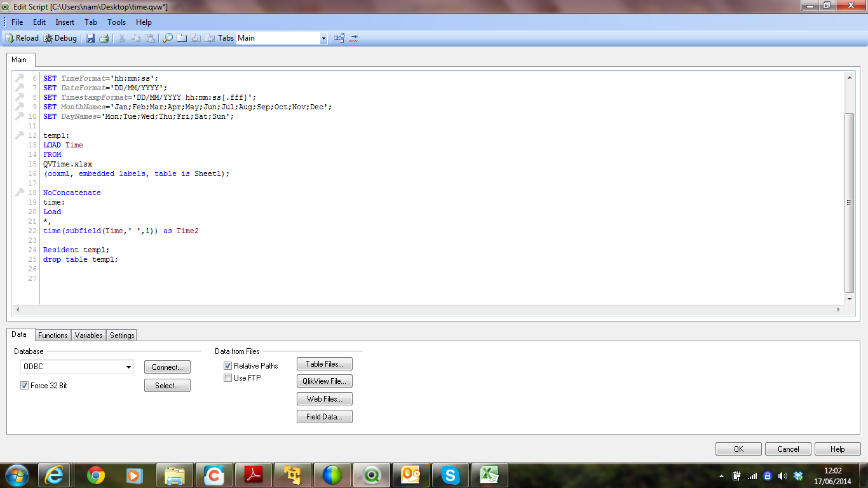Click the Help button at bottom right
This screenshot has width=868, height=488.
point(837,449)
